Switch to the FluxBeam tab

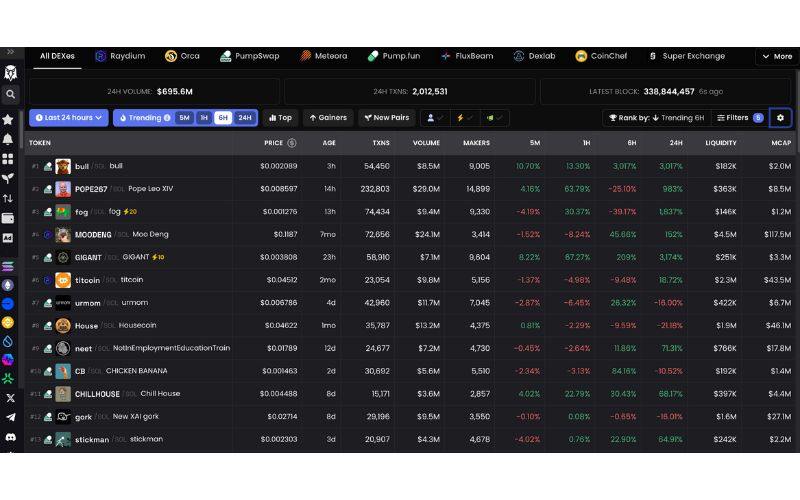pos(467,56)
